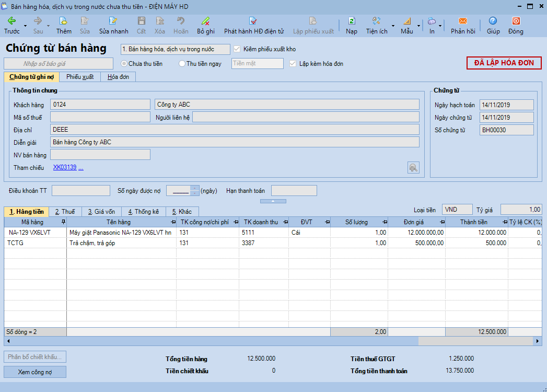Select the TCTG item code cell

(35, 243)
